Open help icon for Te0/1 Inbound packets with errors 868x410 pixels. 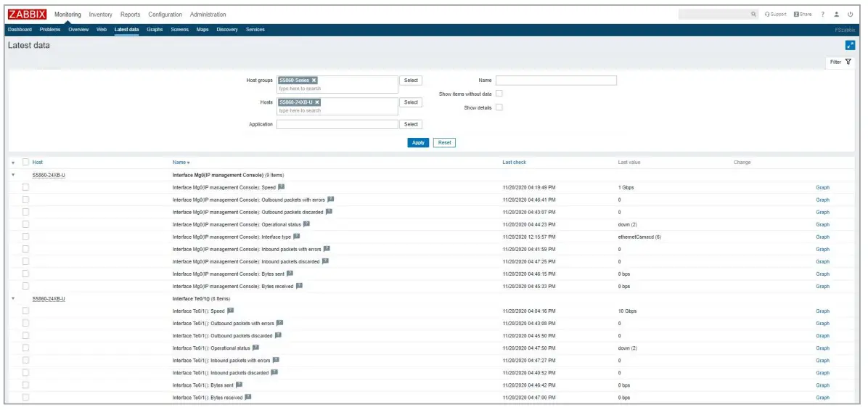tap(276, 360)
